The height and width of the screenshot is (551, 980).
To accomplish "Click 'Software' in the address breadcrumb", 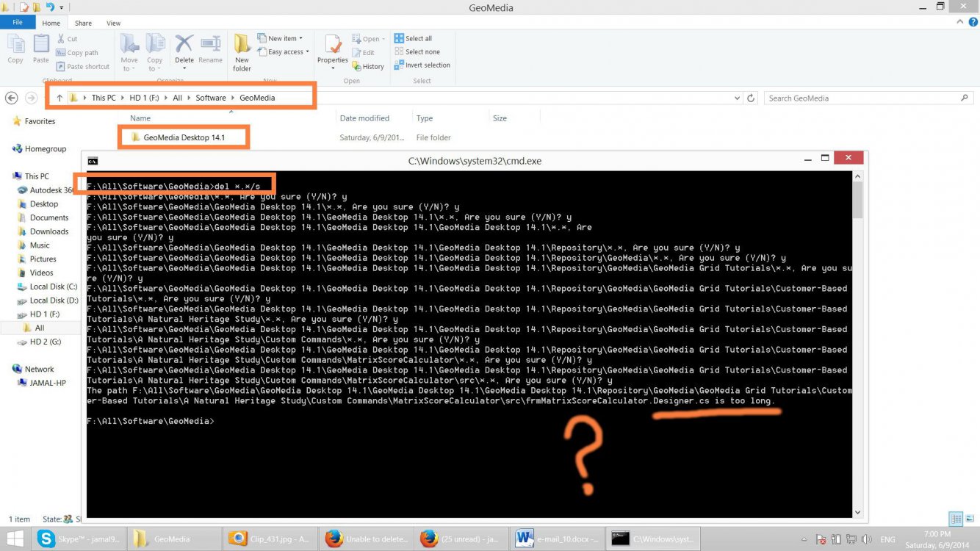I will coord(211,98).
